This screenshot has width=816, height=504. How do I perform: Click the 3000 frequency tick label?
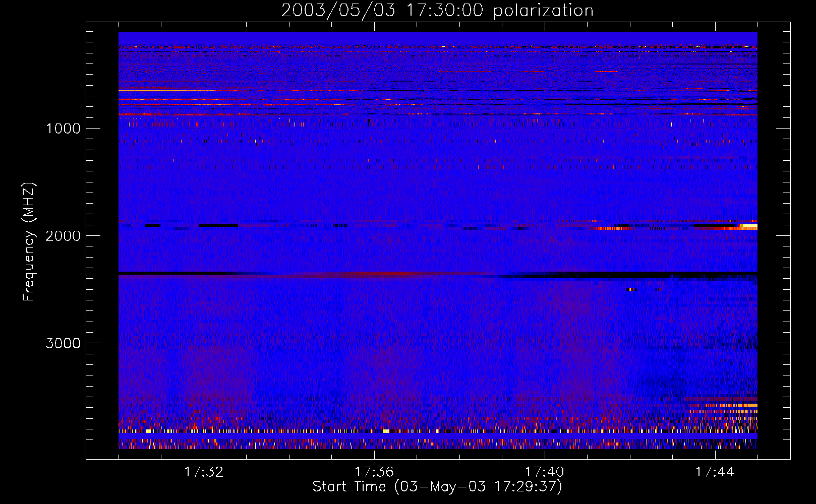click(63, 343)
